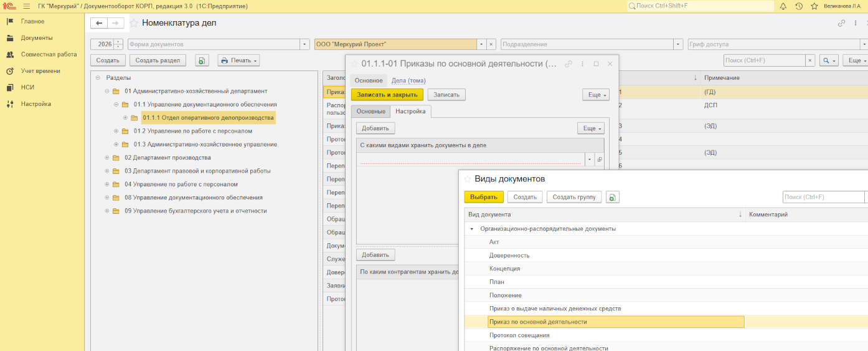The height and width of the screenshot is (351, 868).
Task: Increase year with the 2026 stepper
Action: click(118, 42)
